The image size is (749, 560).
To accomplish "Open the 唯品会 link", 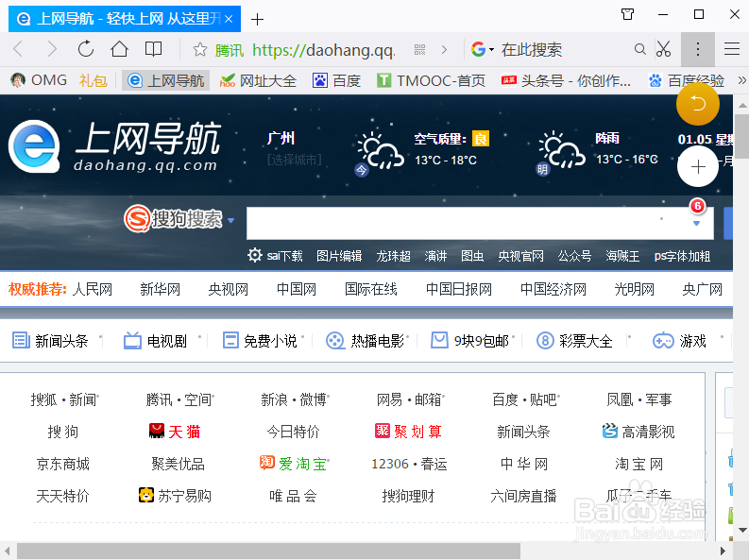I will (293, 496).
